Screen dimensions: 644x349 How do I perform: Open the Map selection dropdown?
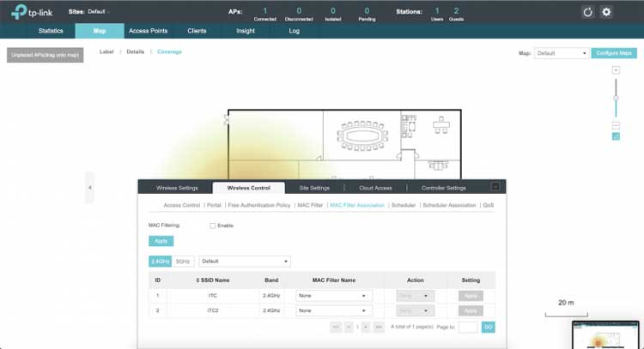coord(560,53)
